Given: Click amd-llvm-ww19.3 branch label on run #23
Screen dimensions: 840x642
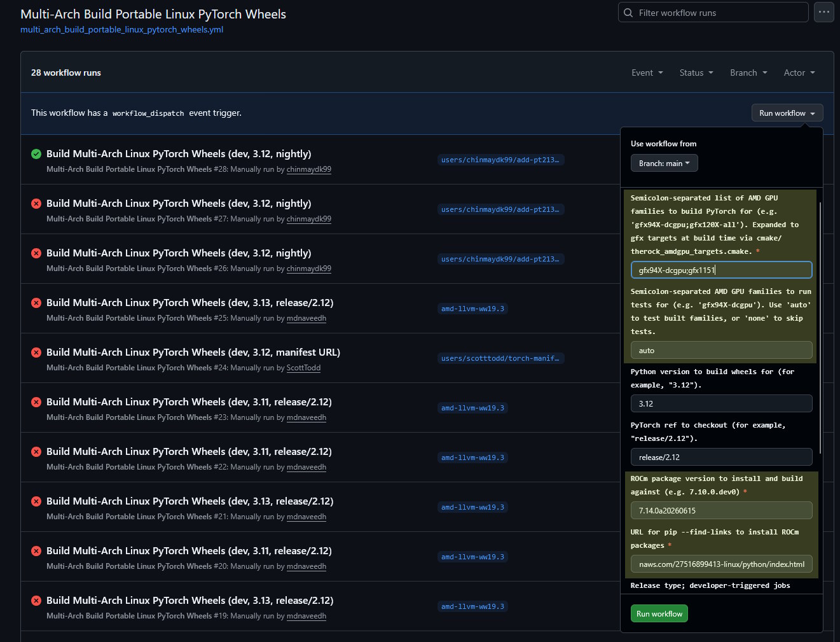Looking at the screenshot, I should pos(472,408).
